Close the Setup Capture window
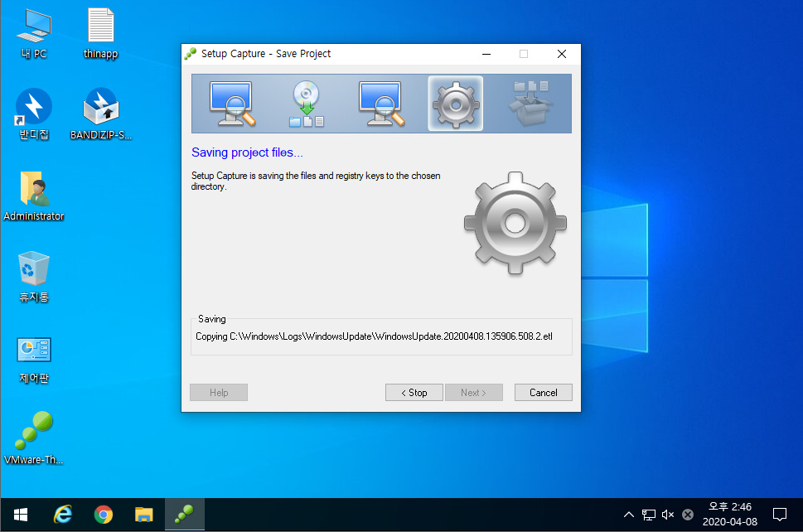The height and width of the screenshot is (532, 803). 562,54
